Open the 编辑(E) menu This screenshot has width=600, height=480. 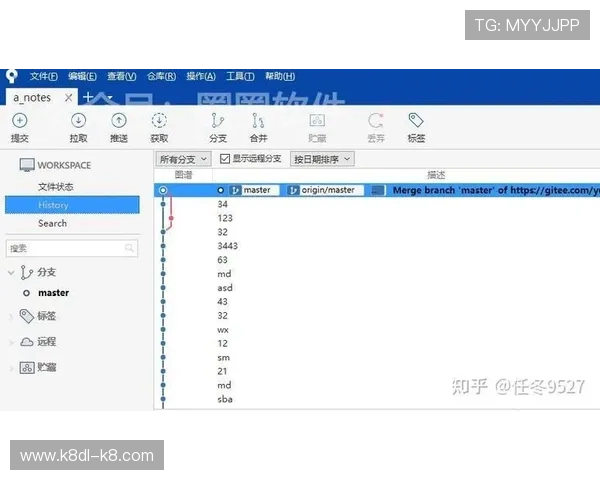coord(82,76)
